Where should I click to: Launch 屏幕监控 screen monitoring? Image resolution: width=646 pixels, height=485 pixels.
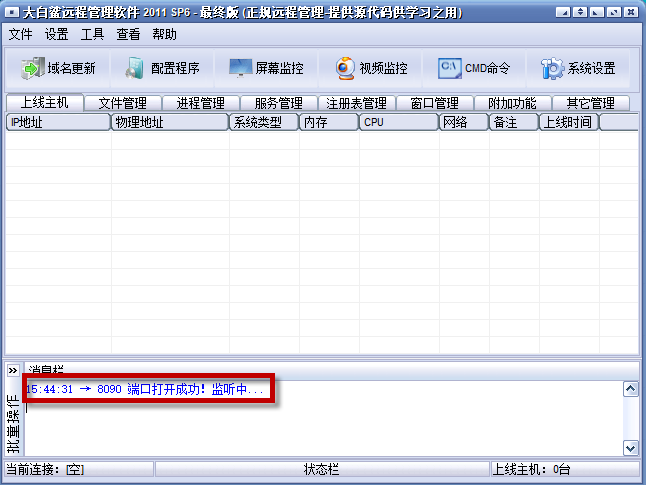pyautogui.click(x=267, y=68)
